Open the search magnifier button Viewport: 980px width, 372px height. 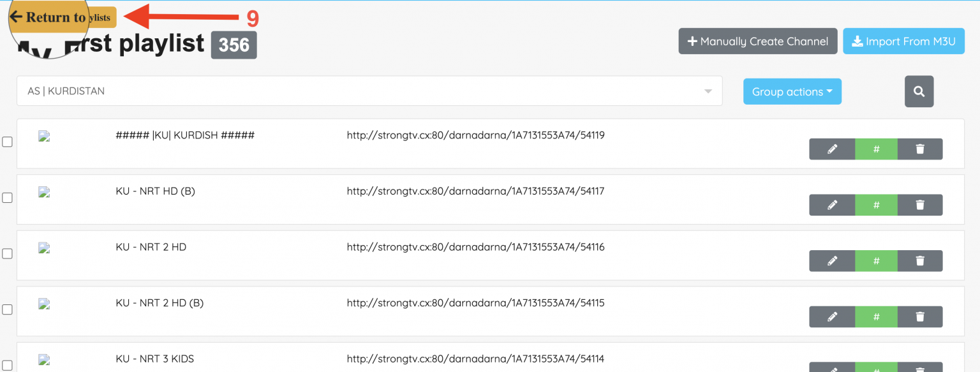(919, 91)
